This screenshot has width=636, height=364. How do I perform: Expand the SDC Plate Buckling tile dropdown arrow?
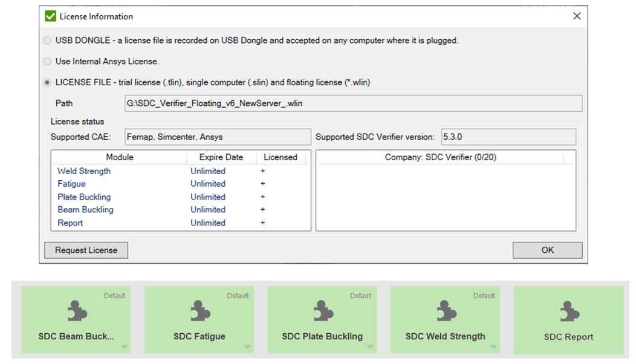(371, 347)
